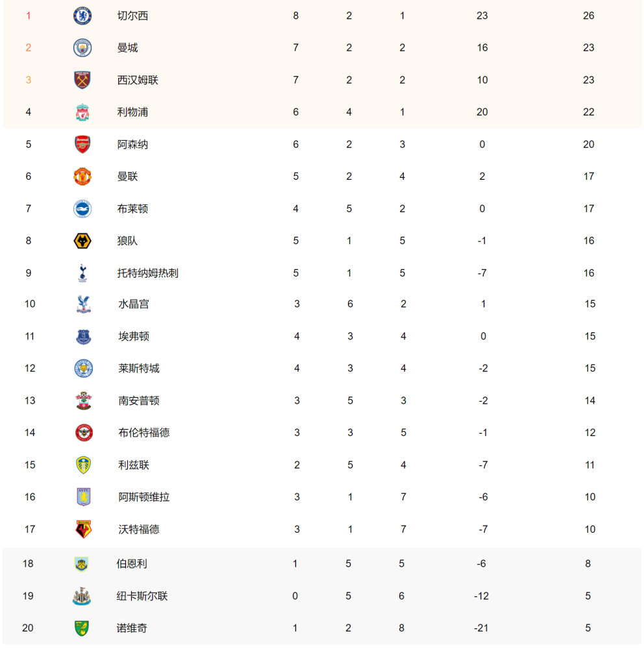Open team name 布伦特福德

pos(144,433)
